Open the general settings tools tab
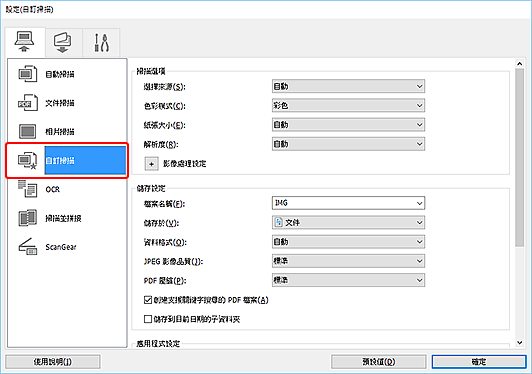This screenshot has height=374, width=532. 101,43
